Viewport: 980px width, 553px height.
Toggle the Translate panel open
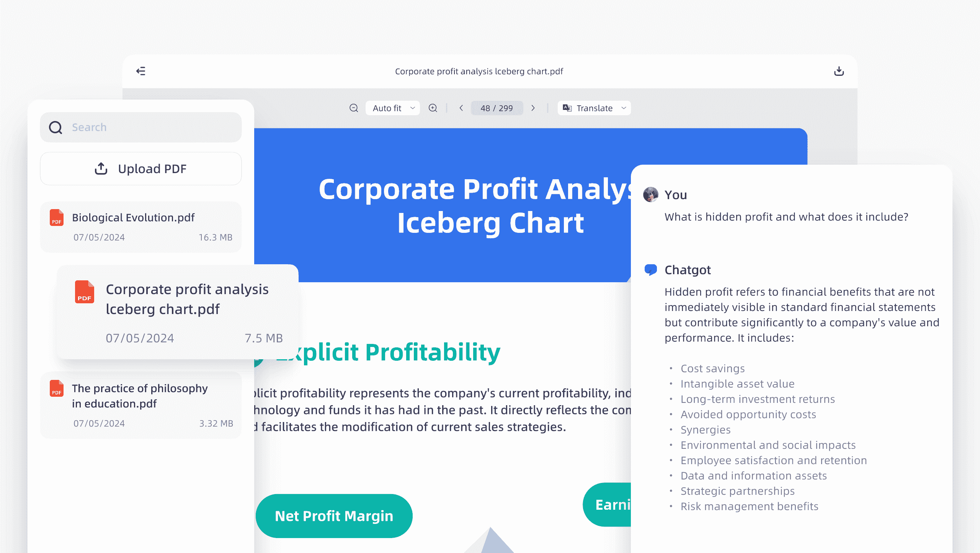coord(595,108)
